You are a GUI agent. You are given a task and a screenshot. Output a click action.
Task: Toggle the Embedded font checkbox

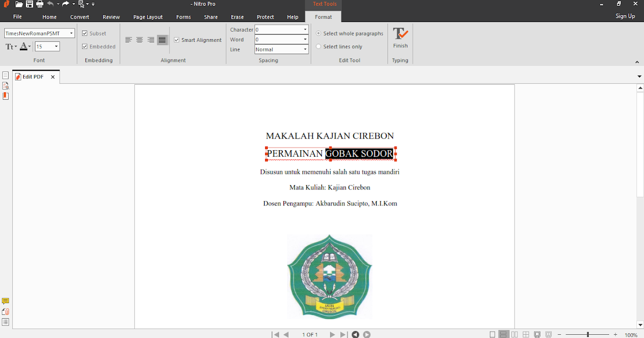click(x=85, y=47)
